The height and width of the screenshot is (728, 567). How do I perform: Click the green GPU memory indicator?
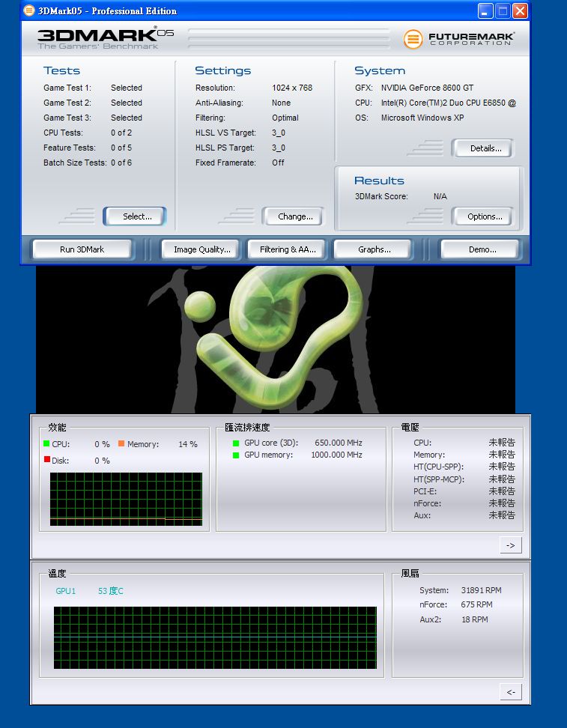236,455
